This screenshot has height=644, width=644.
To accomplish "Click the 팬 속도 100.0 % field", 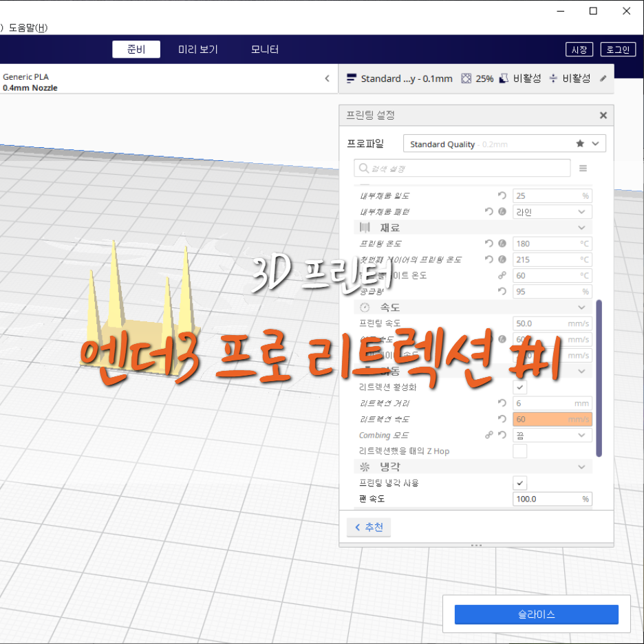I will pyautogui.click(x=552, y=499).
